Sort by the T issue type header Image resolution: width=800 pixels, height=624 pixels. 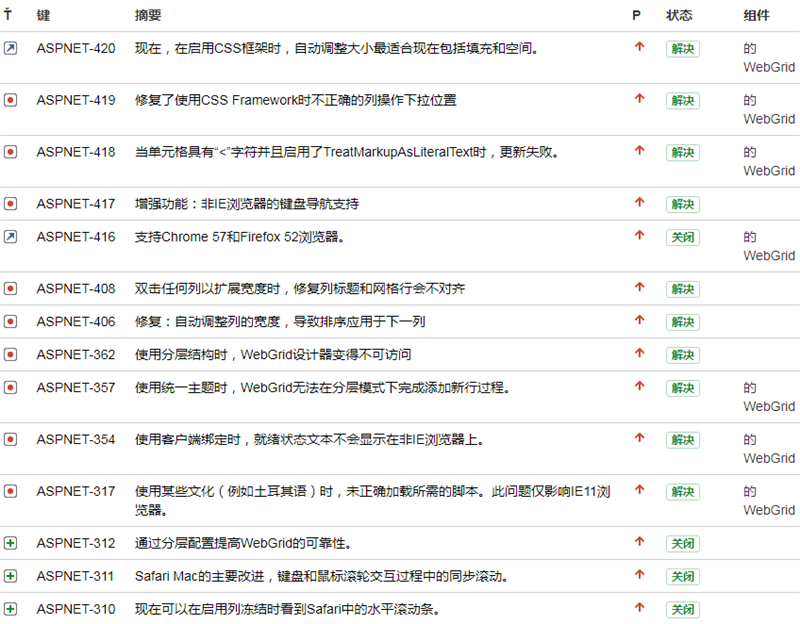click(8, 16)
